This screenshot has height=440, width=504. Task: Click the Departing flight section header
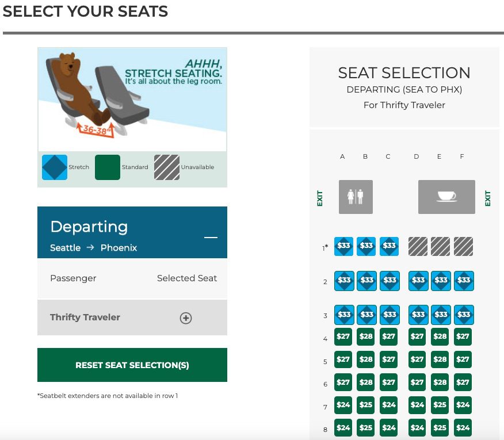coord(89,227)
